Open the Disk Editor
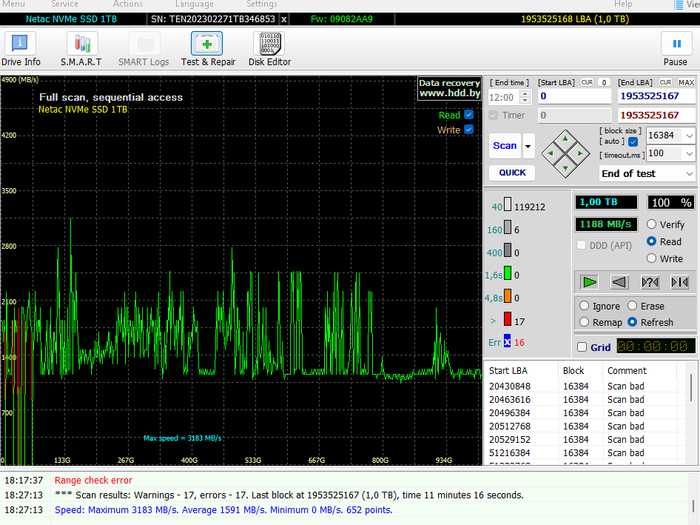 (269, 50)
